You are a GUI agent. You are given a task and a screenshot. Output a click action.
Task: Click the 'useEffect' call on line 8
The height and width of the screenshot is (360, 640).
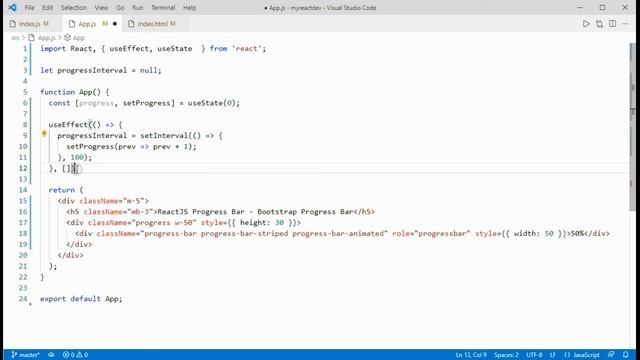point(68,124)
